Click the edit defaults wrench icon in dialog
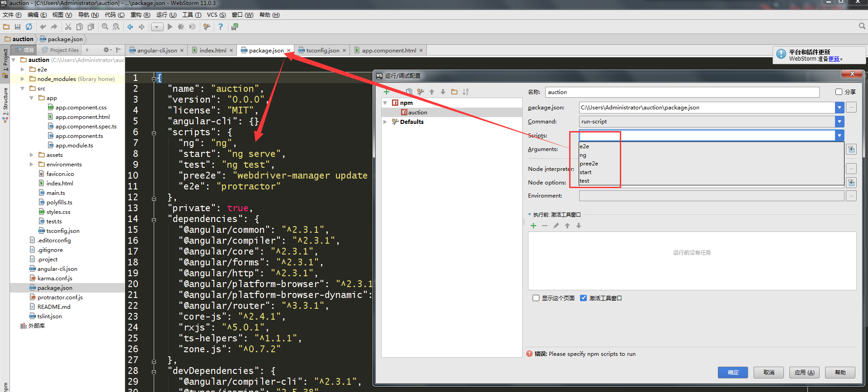 (x=420, y=92)
